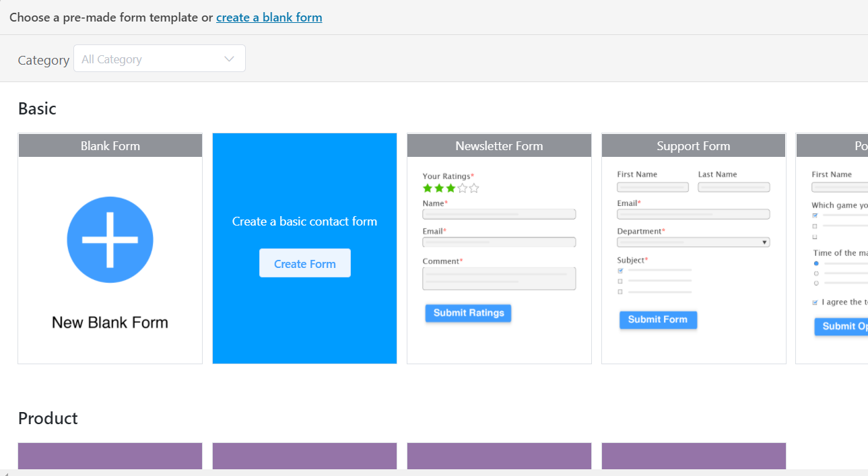Uncheck the first 'Which game' checkbox

tap(815, 215)
